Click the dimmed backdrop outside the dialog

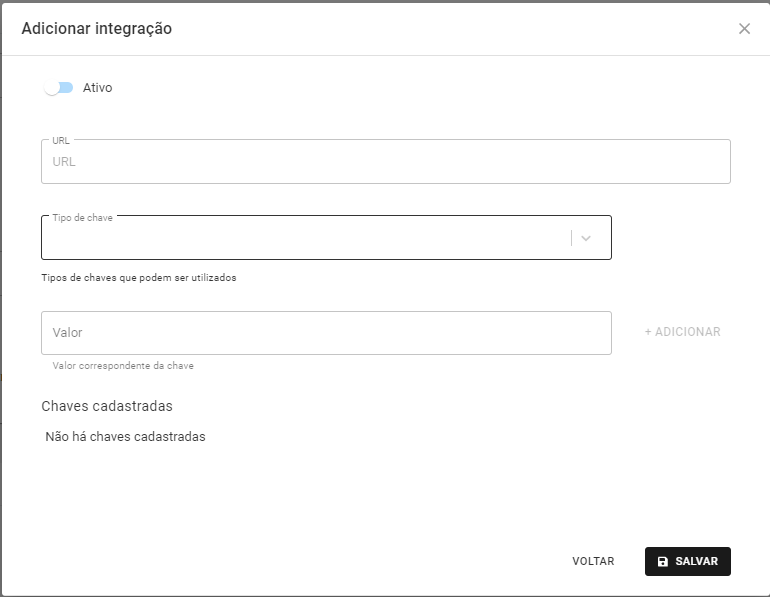point(0,295)
